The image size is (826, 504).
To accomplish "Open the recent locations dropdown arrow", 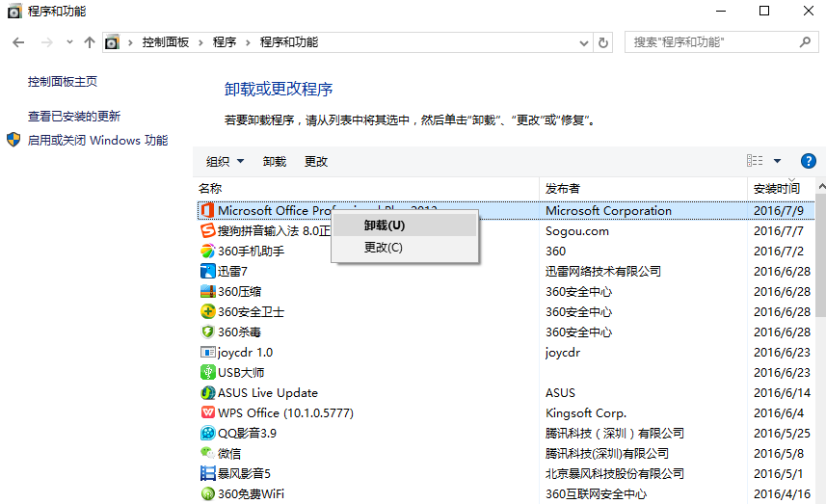I will pyautogui.click(x=69, y=42).
